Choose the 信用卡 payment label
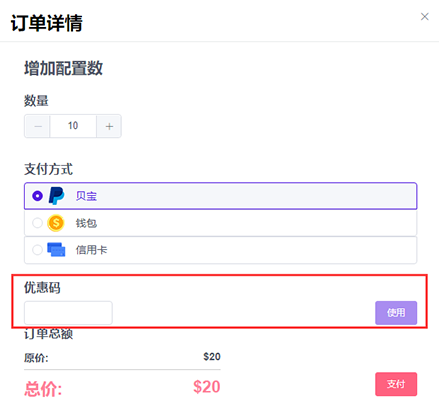The width and height of the screenshot is (439, 409). coord(91,250)
